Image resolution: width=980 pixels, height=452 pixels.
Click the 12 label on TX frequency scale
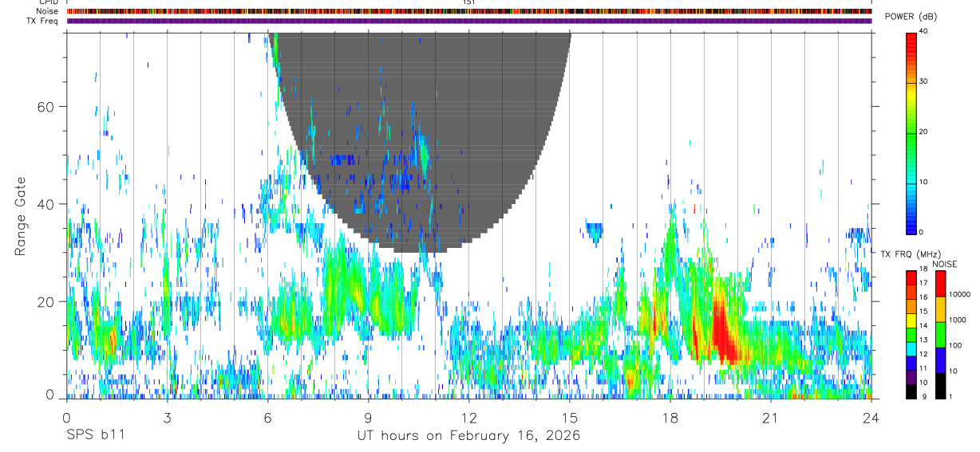tap(923, 355)
